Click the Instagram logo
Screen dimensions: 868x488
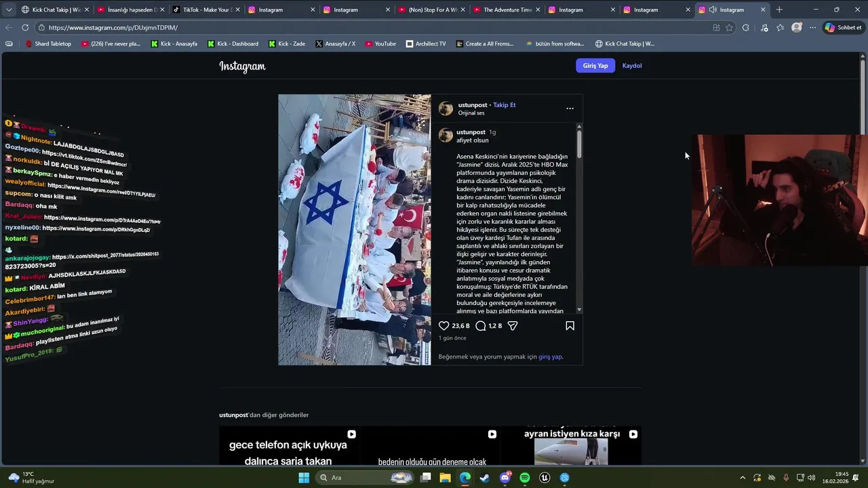click(x=242, y=66)
